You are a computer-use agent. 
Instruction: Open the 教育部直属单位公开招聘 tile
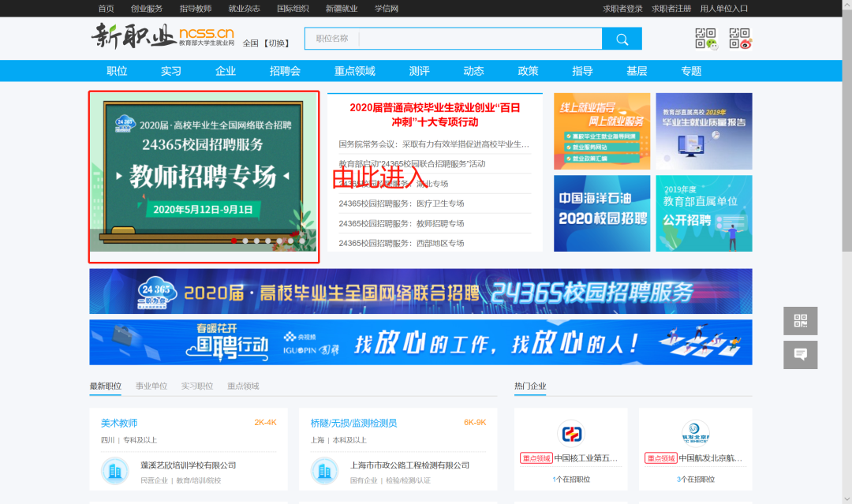coord(704,213)
